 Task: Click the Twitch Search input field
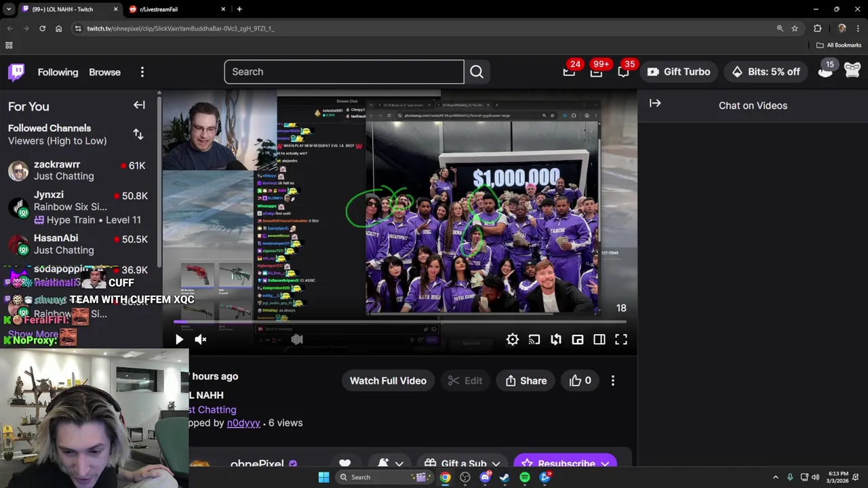(344, 72)
